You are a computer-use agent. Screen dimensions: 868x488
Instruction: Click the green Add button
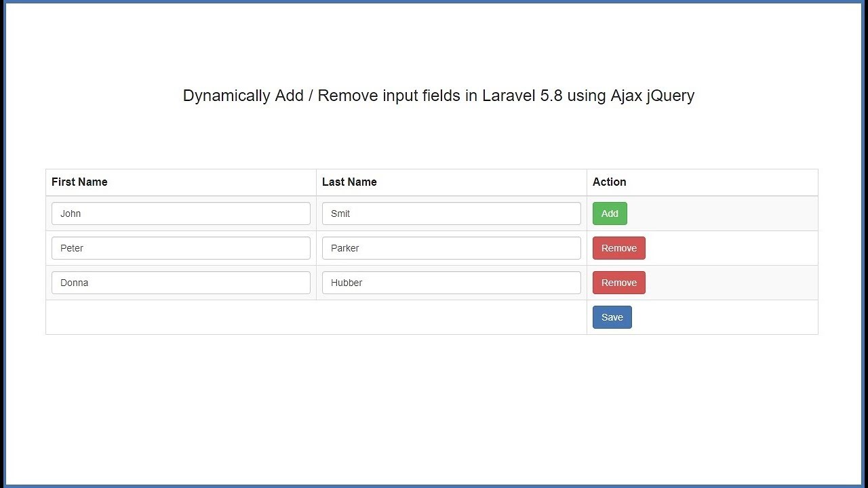pos(610,213)
